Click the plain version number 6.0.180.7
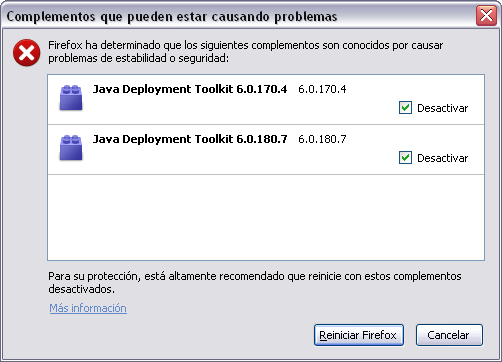Screen dimensions: 502x362 [322, 139]
